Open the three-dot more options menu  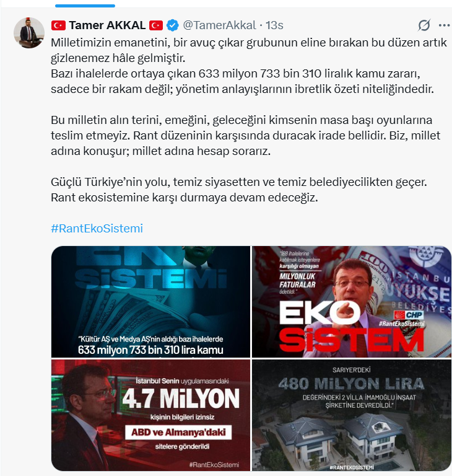click(x=444, y=25)
